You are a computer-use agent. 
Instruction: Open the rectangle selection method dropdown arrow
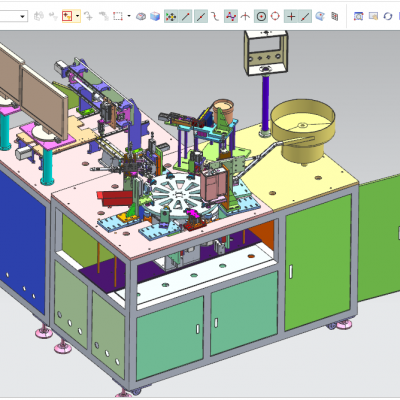(x=129, y=16)
